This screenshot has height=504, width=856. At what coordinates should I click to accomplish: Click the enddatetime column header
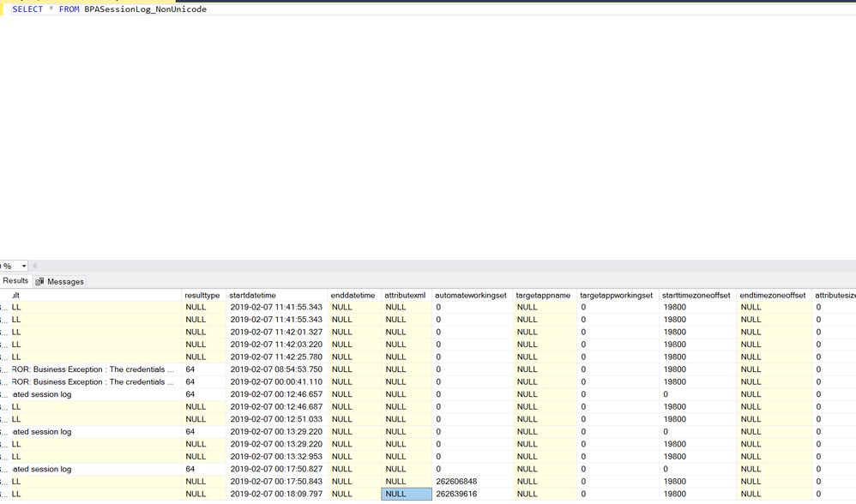[x=353, y=295]
